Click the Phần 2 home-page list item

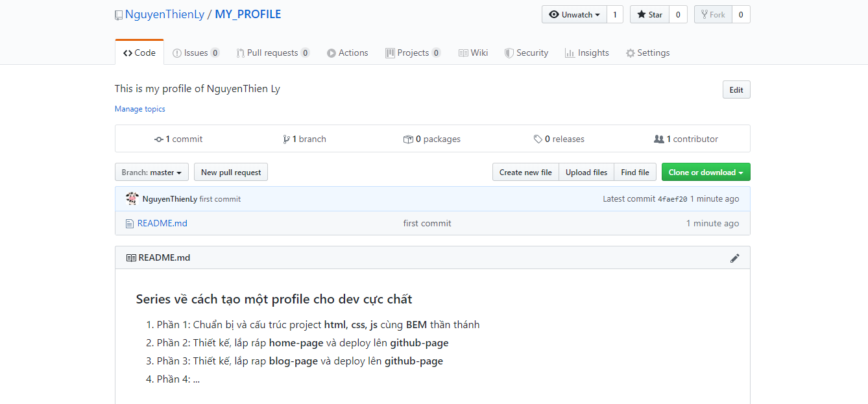[x=303, y=343]
